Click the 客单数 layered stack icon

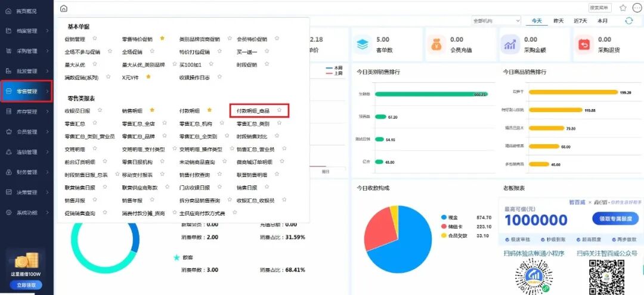point(362,45)
